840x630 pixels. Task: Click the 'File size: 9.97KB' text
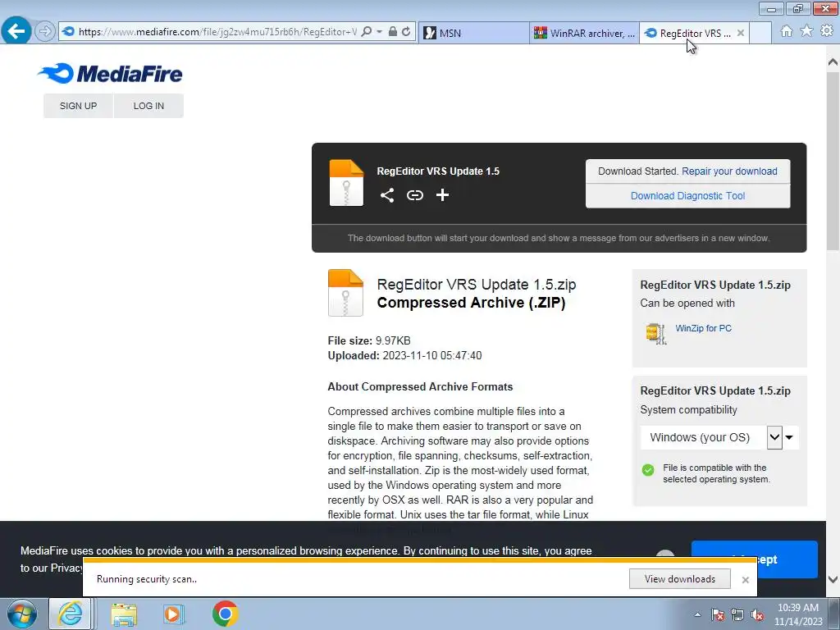point(369,340)
